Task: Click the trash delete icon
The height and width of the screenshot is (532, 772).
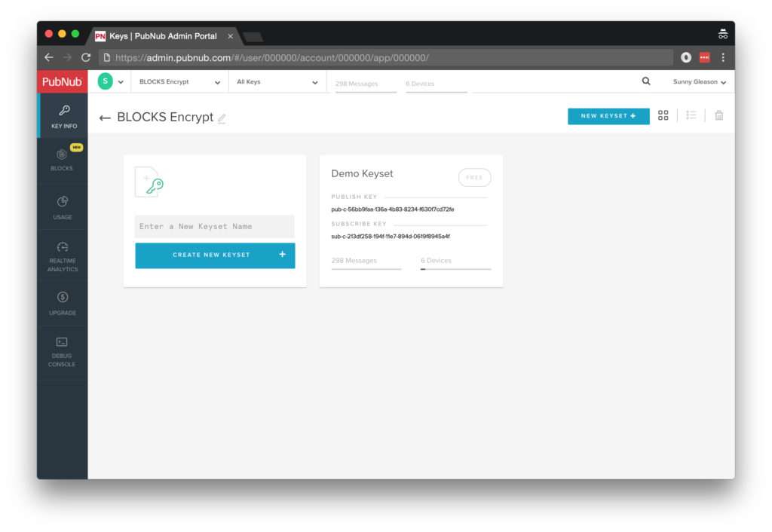Action: coord(718,115)
